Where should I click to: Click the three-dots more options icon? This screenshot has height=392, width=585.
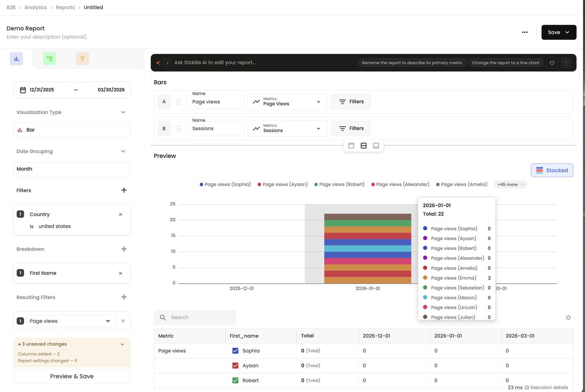pyautogui.click(x=525, y=32)
